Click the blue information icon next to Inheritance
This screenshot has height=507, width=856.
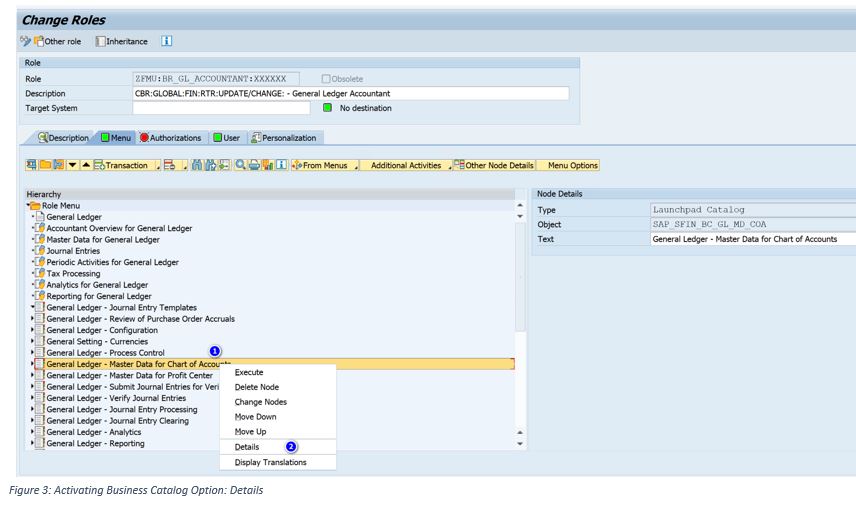(167, 41)
